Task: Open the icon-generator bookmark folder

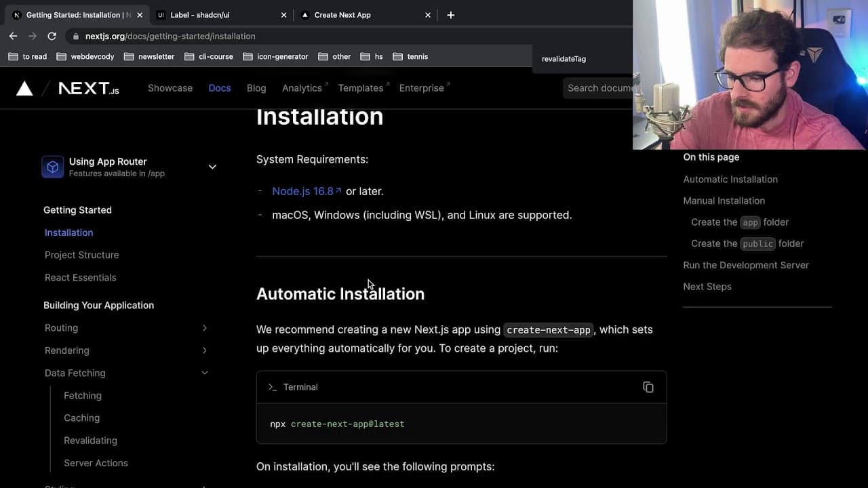Action: coord(275,57)
